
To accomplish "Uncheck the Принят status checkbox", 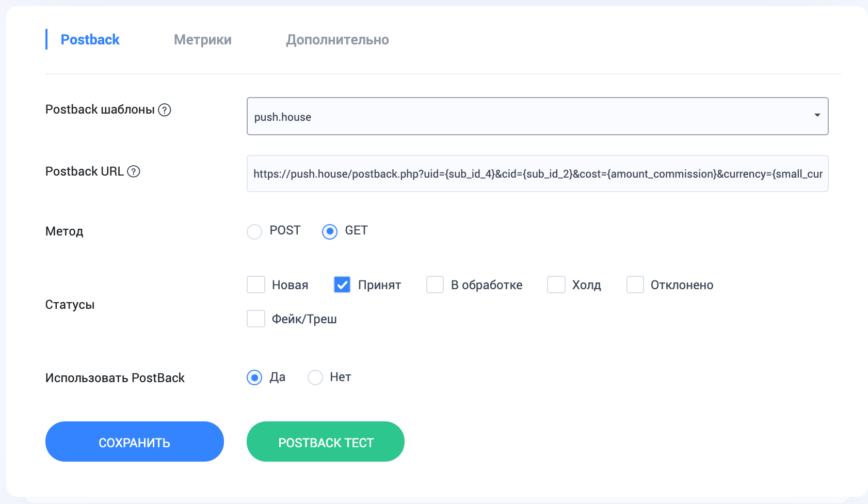I will click(x=342, y=285).
